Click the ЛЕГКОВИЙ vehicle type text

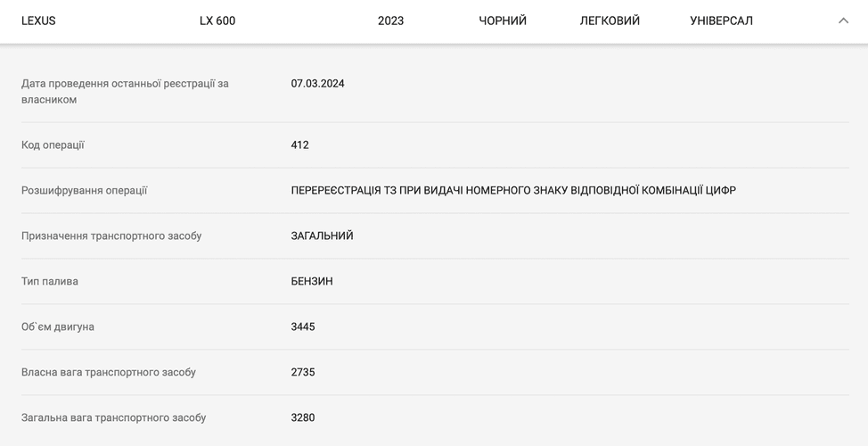click(610, 21)
